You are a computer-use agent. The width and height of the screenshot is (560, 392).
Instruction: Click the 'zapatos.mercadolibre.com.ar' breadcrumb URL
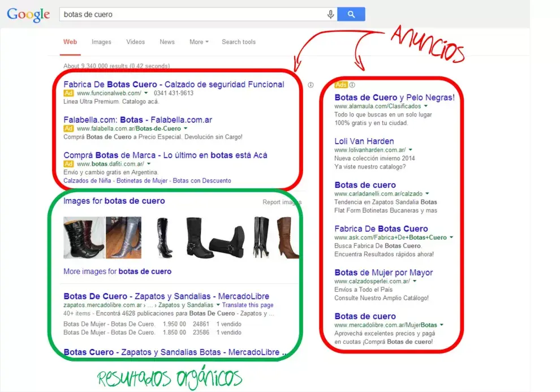(103, 305)
